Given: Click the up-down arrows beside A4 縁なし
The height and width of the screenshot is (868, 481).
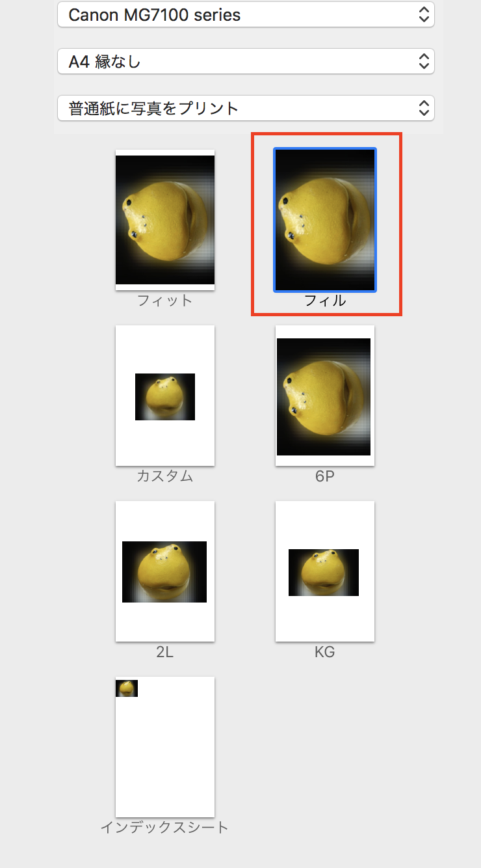Looking at the screenshot, I should click(x=424, y=62).
